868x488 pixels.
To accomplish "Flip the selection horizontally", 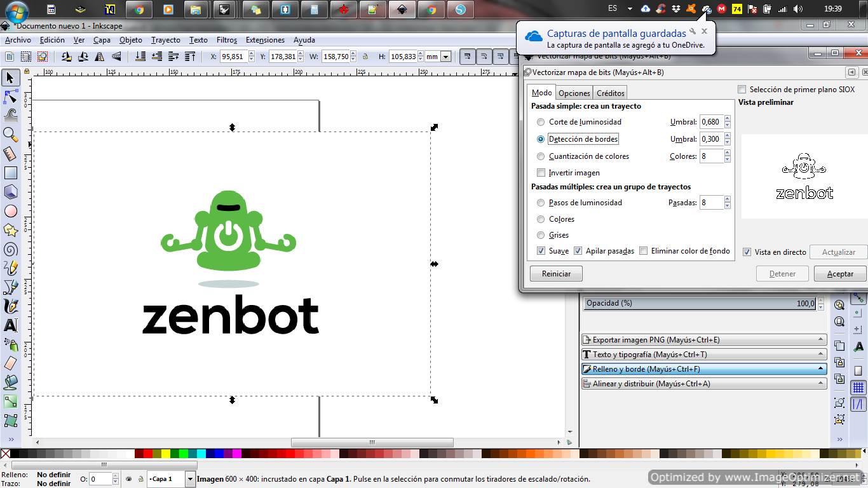I will (99, 57).
